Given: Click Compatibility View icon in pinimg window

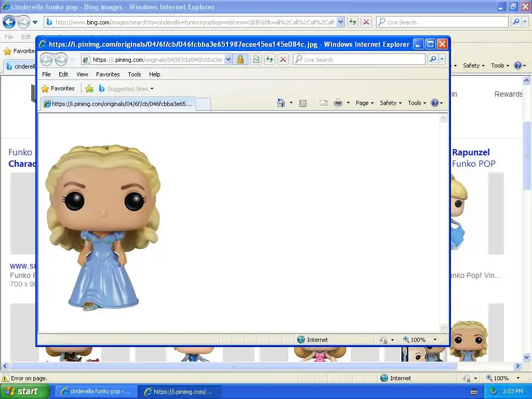Looking at the screenshot, I should tap(256, 60).
